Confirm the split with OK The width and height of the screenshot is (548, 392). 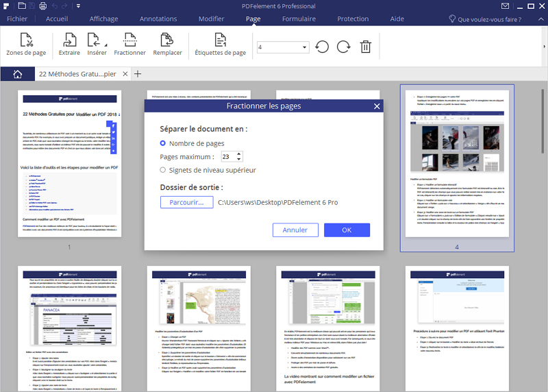click(347, 230)
